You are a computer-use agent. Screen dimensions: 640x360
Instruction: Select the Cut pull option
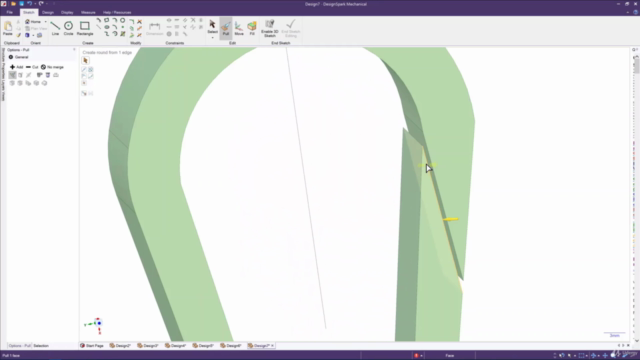tap(32, 67)
